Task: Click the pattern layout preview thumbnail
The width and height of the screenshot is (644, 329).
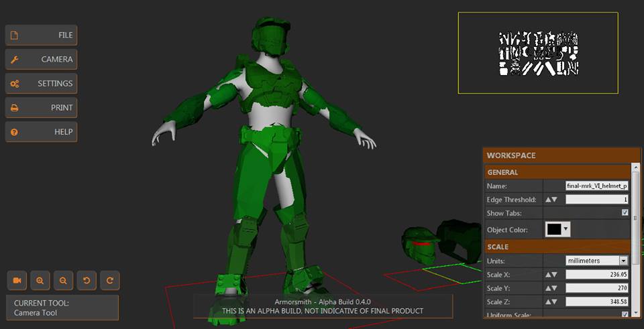Action: 538,53
